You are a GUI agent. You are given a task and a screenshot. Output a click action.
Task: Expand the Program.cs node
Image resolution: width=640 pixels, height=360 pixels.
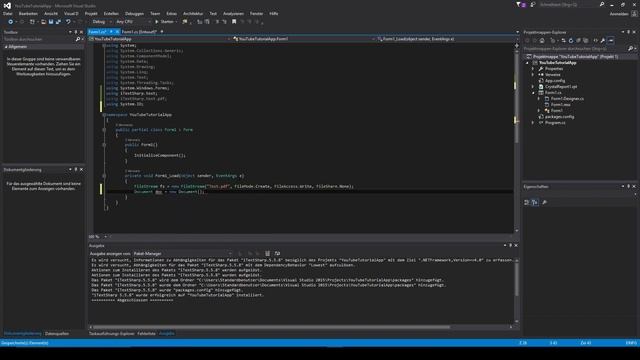pos(533,122)
